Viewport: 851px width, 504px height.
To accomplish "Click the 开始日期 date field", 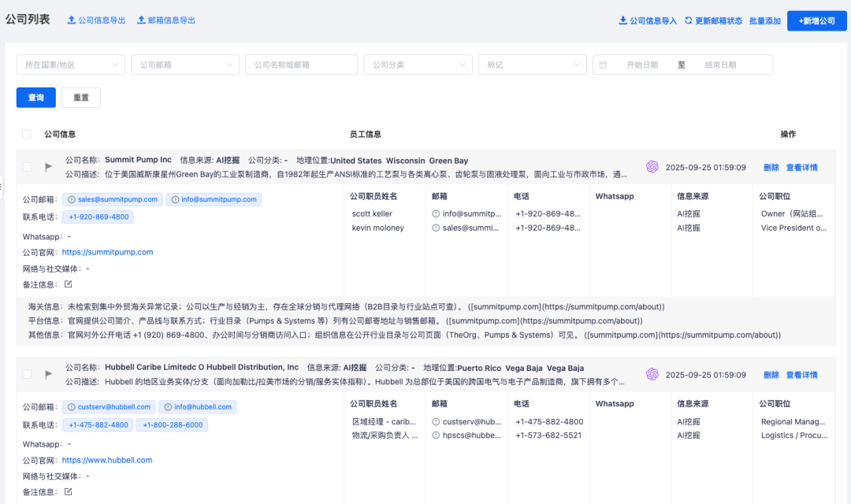I will (x=642, y=65).
